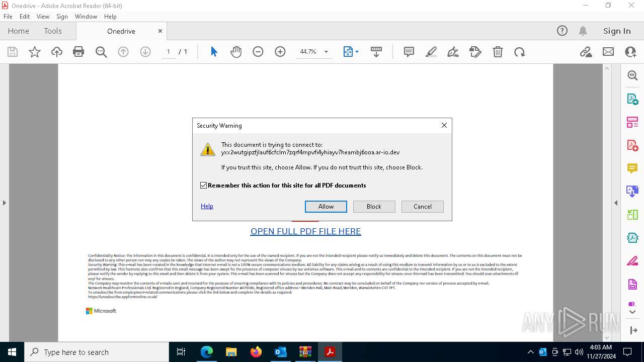Select the arrow Selection tool
644x362 pixels.
tap(214, 52)
